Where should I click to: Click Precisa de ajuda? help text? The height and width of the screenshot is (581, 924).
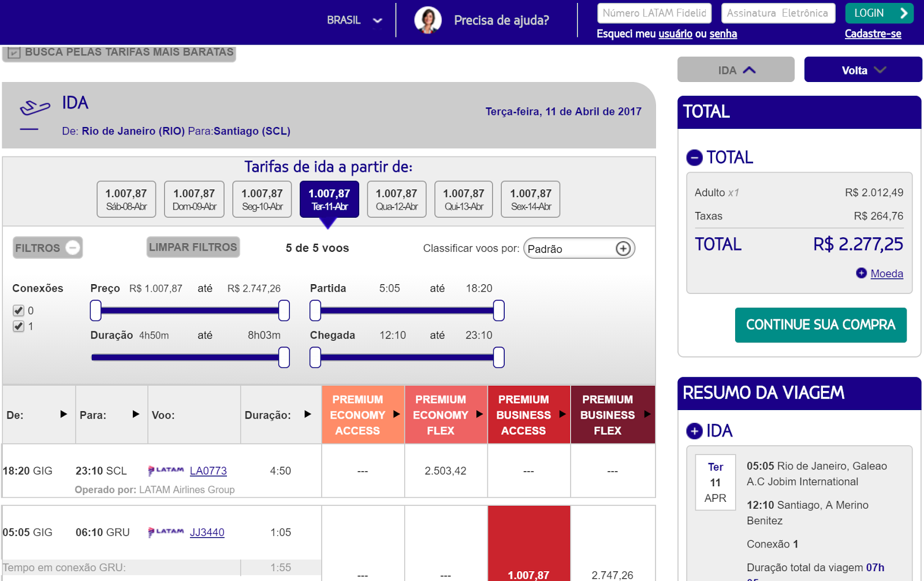501,20
